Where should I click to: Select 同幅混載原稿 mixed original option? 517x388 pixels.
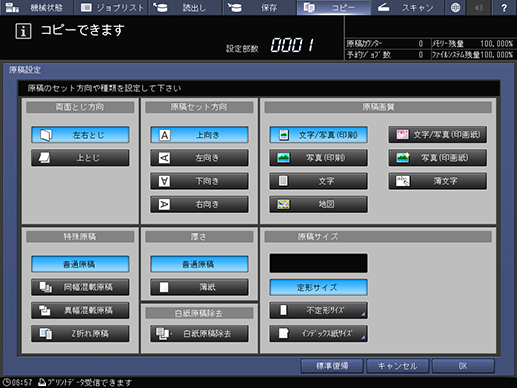pos(80,287)
